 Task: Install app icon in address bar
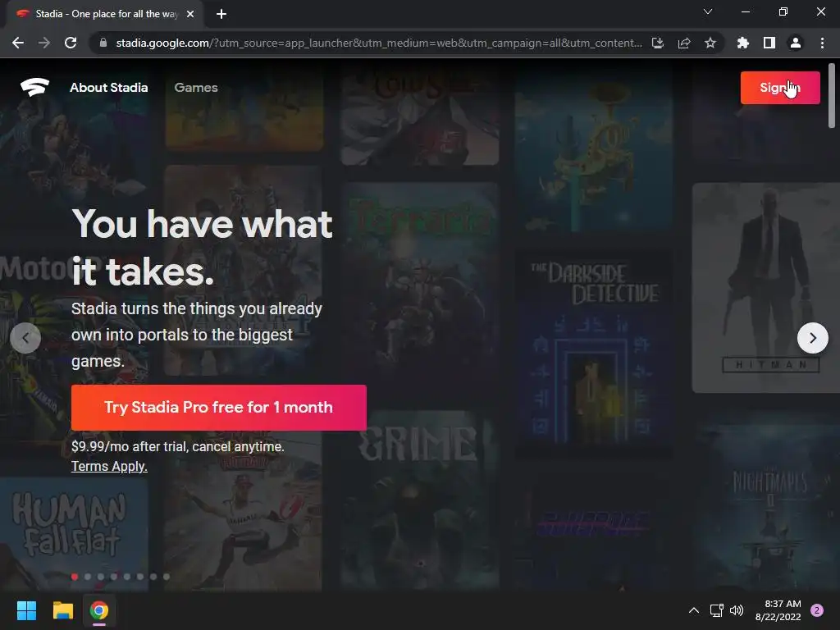click(658, 43)
